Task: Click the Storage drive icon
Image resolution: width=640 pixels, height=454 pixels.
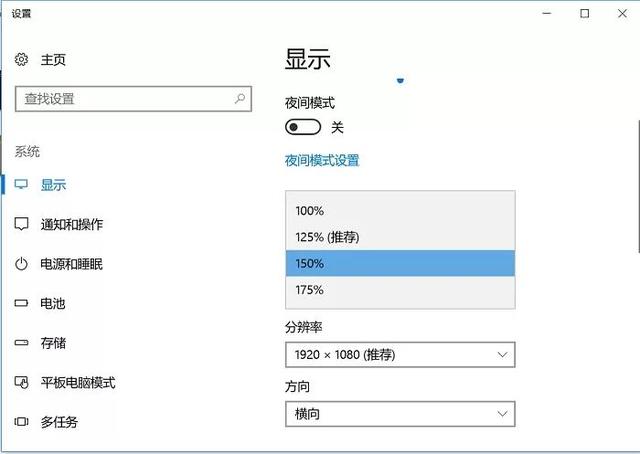Action: pyautogui.click(x=22, y=343)
